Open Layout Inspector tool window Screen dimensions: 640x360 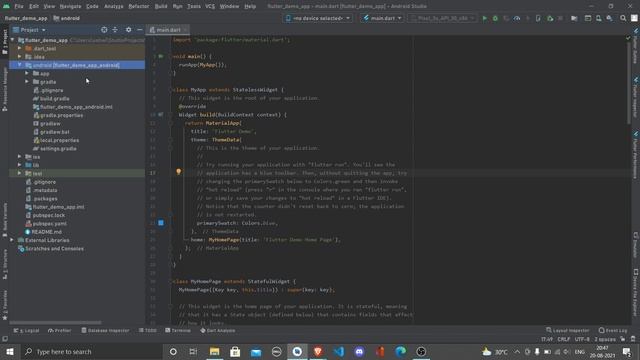coord(568,331)
